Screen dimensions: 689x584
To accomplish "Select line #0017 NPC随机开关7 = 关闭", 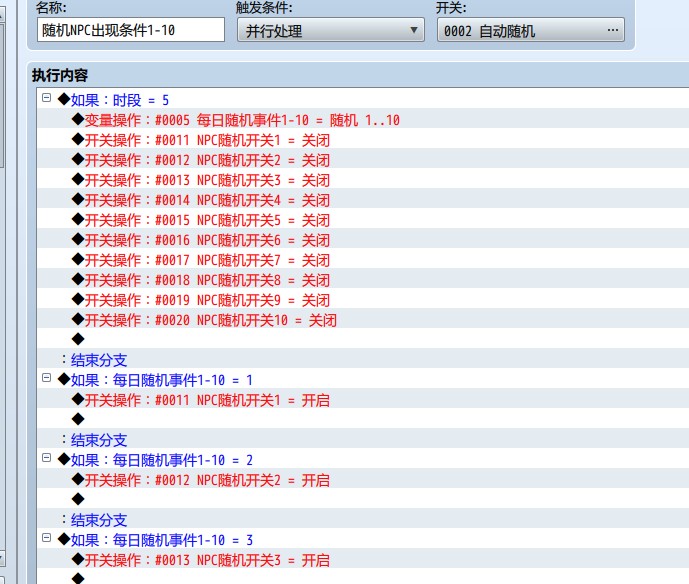I will click(363, 260).
